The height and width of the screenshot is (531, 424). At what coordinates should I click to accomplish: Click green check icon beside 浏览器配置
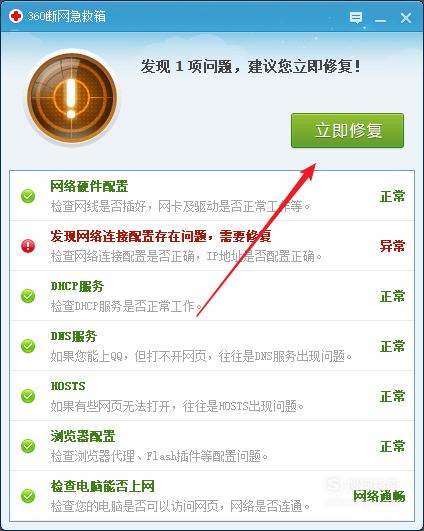[28, 446]
